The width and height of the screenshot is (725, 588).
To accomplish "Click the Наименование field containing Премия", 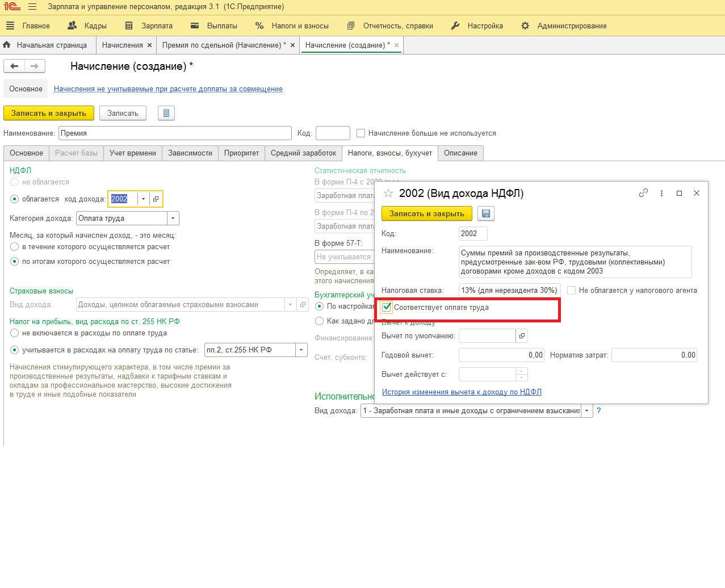I will coord(175,133).
